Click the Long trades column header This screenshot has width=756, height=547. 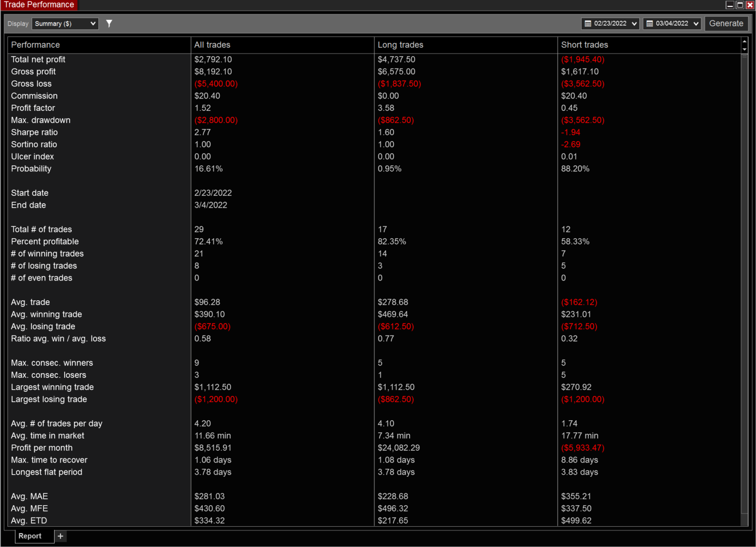[466, 45]
